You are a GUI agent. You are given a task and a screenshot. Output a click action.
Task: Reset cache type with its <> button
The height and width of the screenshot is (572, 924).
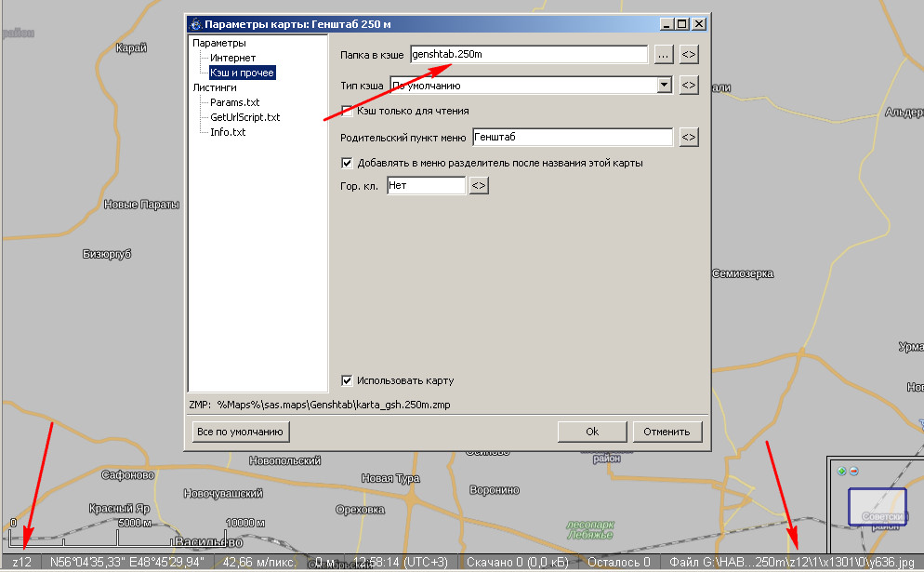(x=689, y=85)
